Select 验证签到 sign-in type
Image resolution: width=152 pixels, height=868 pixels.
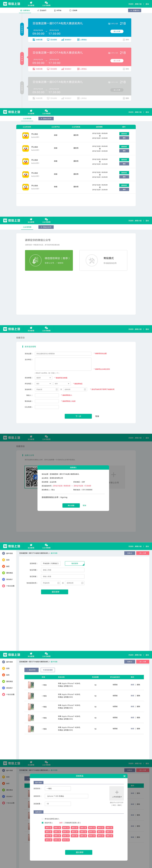(x=75, y=563)
